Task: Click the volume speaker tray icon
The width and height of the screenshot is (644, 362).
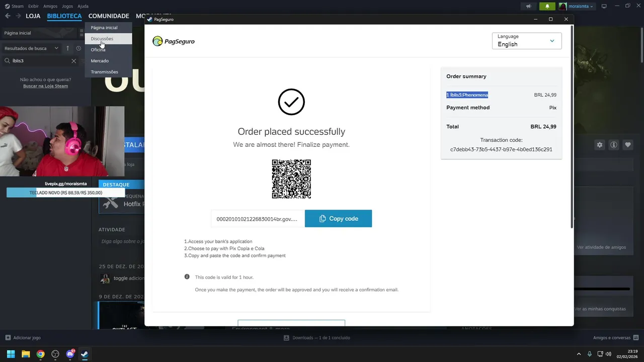Action: [608, 354]
